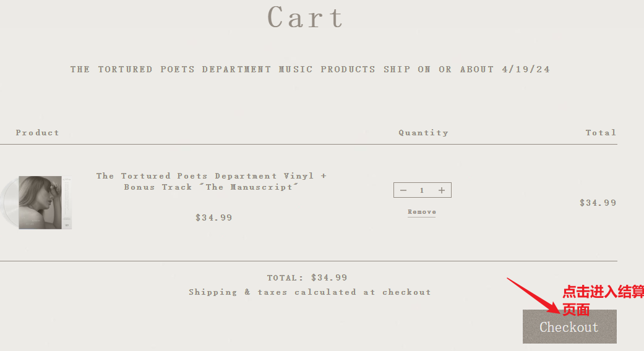Click the row total $34.99 in the Total column

[598, 203]
